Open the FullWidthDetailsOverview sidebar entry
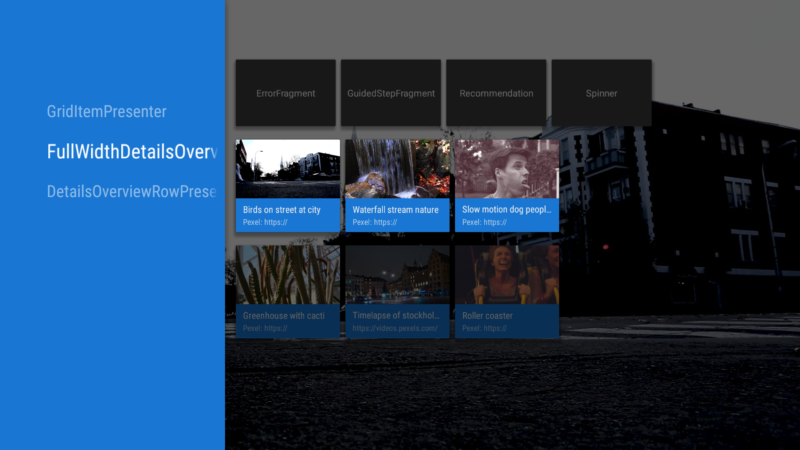The height and width of the screenshot is (450, 800). tap(132, 152)
